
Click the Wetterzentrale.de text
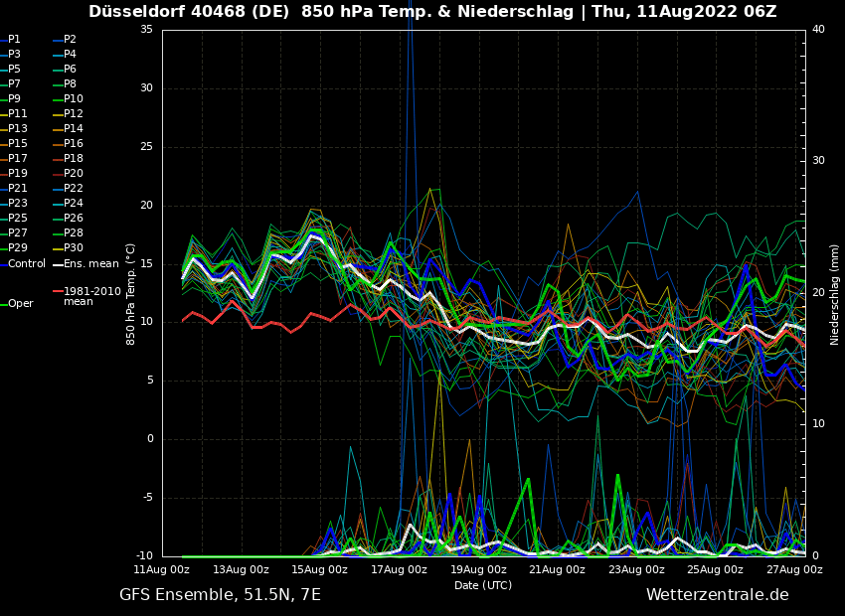pyautogui.click(x=717, y=595)
